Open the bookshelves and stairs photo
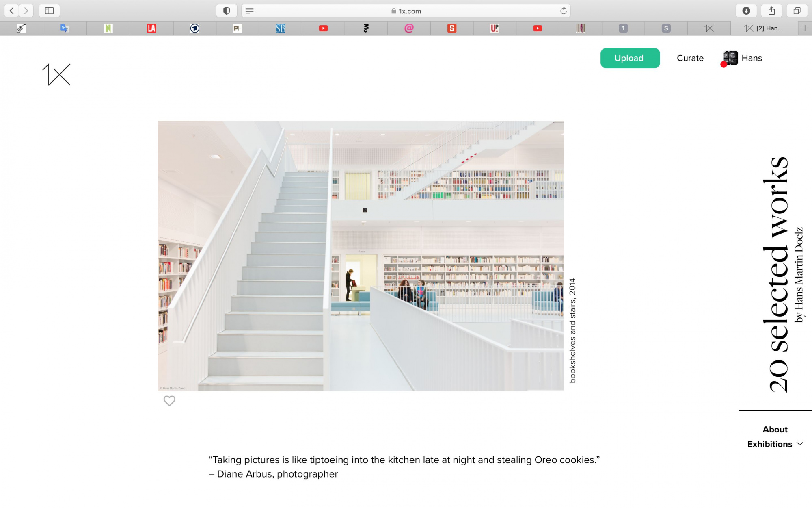812x508 pixels. pyautogui.click(x=361, y=256)
